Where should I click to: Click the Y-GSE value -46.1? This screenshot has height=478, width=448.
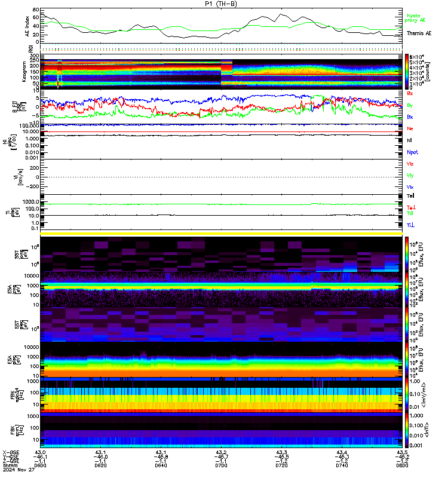point(40,456)
